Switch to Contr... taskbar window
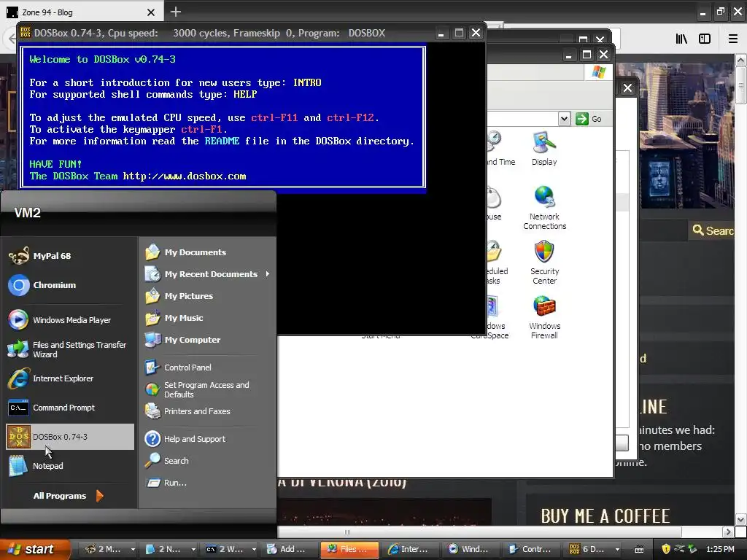The image size is (747, 560). point(531,550)
